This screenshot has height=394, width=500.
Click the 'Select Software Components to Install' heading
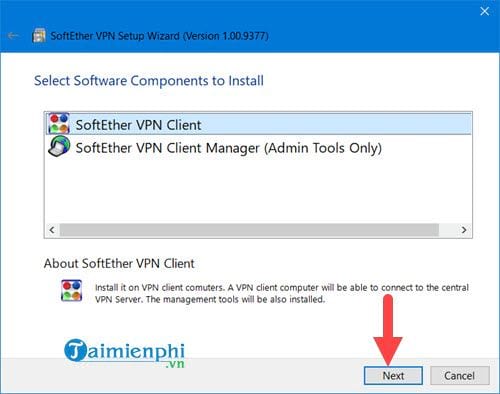click(x=149, y=81)
